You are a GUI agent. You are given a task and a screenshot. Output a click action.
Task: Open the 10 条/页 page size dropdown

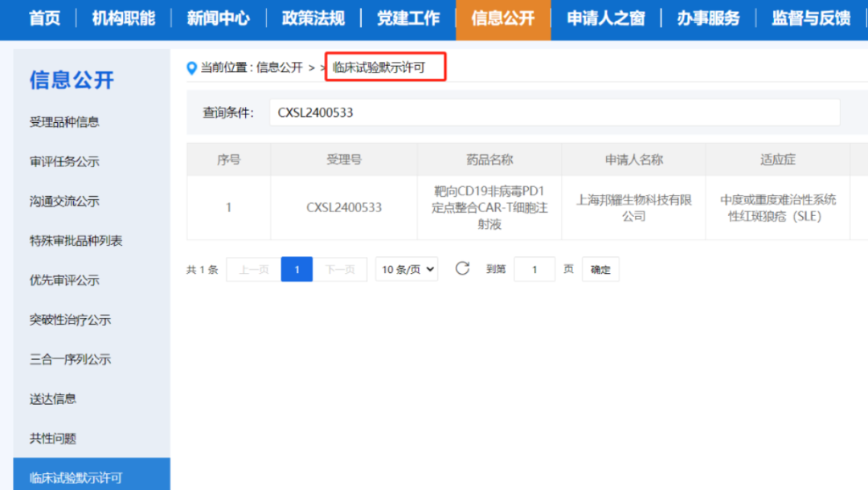point(407,269)
